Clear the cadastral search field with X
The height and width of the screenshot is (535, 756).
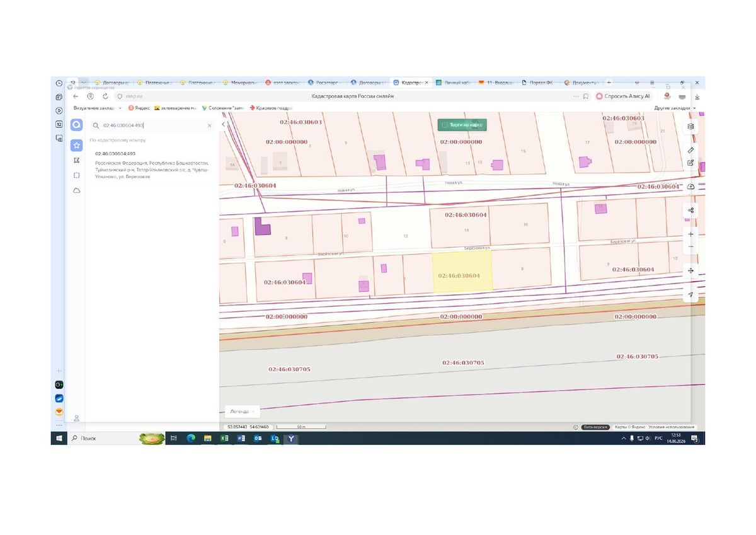[210, 125]
